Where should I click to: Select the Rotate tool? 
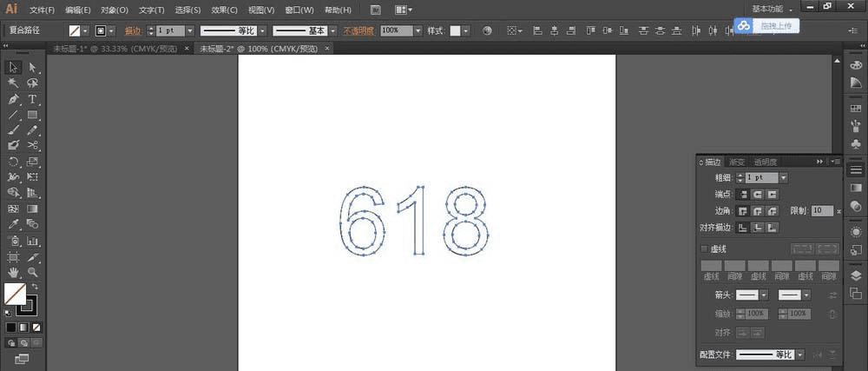14,162
